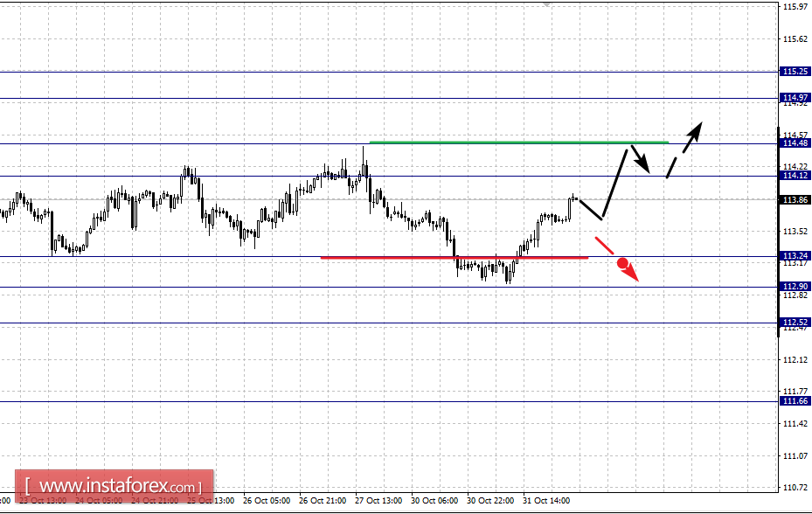Click the 26 Oct 21:00 time label
The width and height of the screenshot is (812, 514).
pyautogui.click(x=323, y=501)
